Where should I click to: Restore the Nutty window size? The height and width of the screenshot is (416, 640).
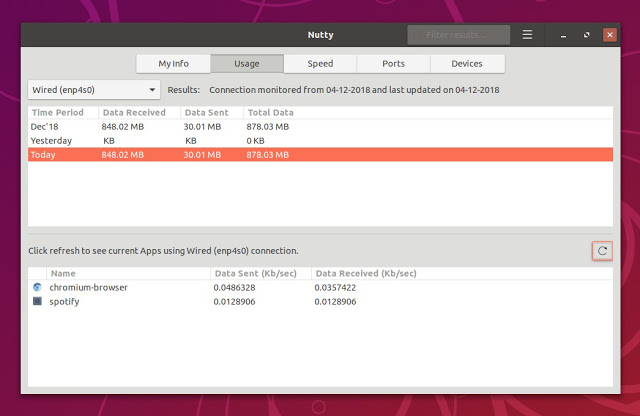(x=587, y=35)
